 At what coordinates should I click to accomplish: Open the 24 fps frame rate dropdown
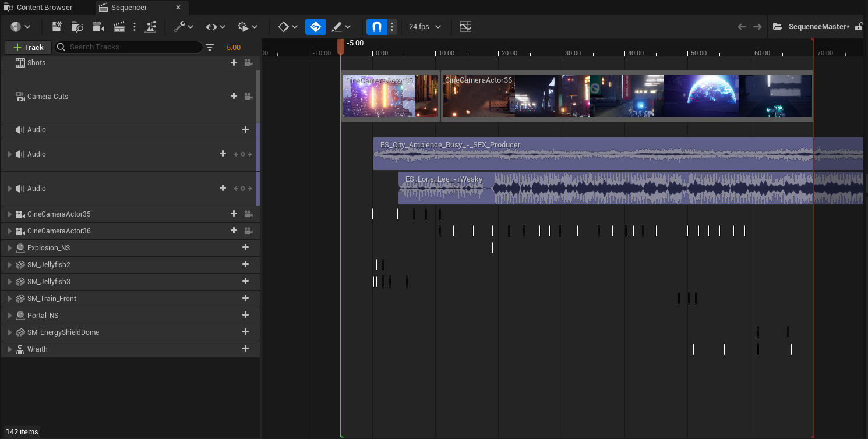pos(425,27)
